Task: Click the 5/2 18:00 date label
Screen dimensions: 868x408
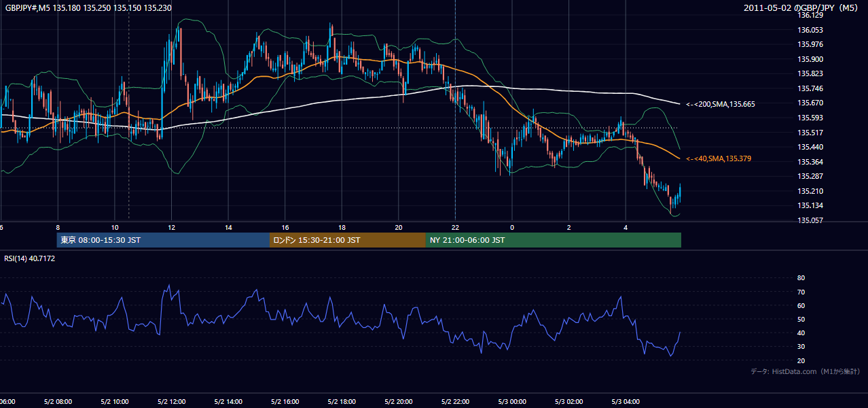Action: point(342,401)
